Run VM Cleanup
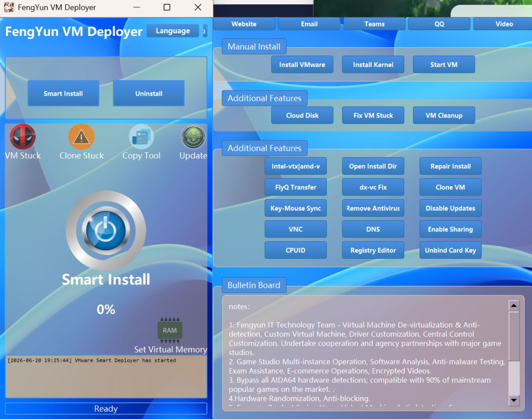 [444, 115]
